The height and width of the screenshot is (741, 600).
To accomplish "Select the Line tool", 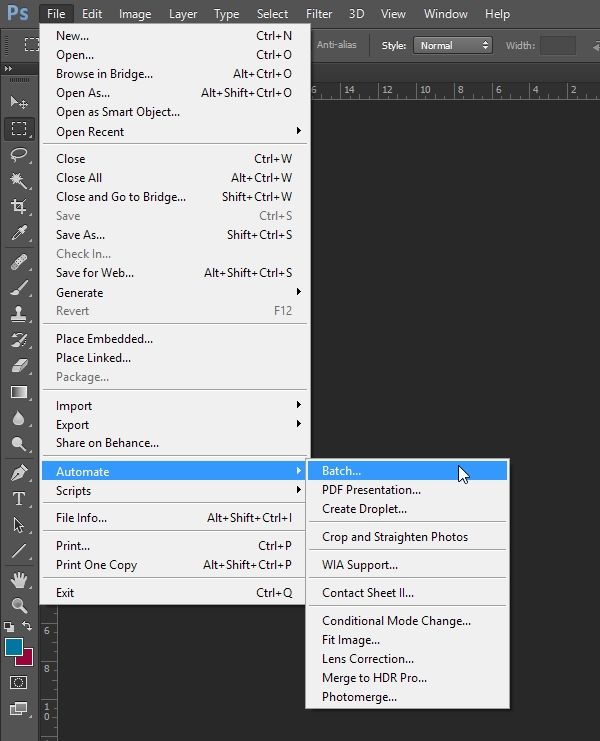I will click(x=19, y=551).
